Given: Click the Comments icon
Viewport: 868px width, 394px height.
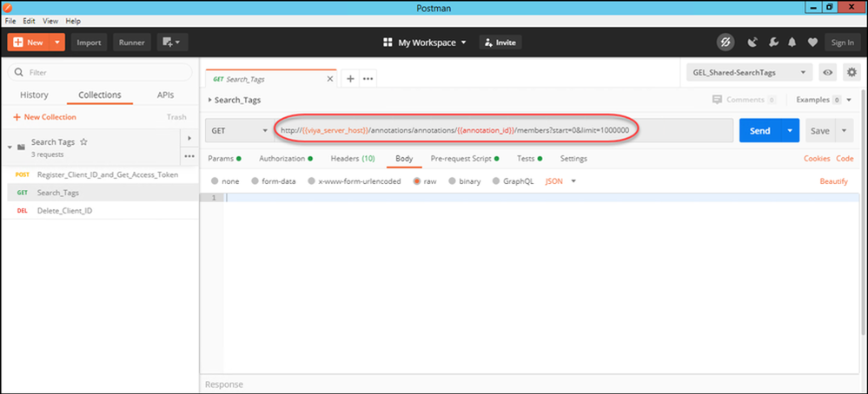Looking at the screenshot, I should tap(718, 100).
